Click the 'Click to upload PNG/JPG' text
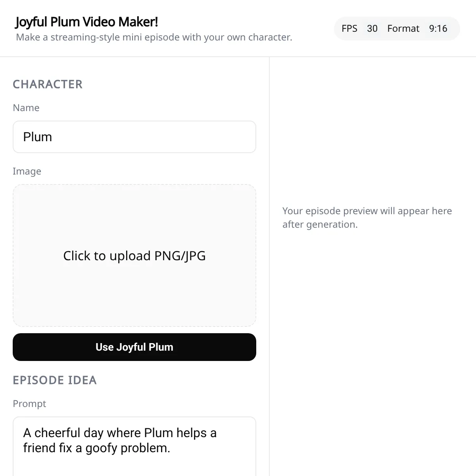The image size is (476, 476). pyautogui.click(x=134, y=256)
